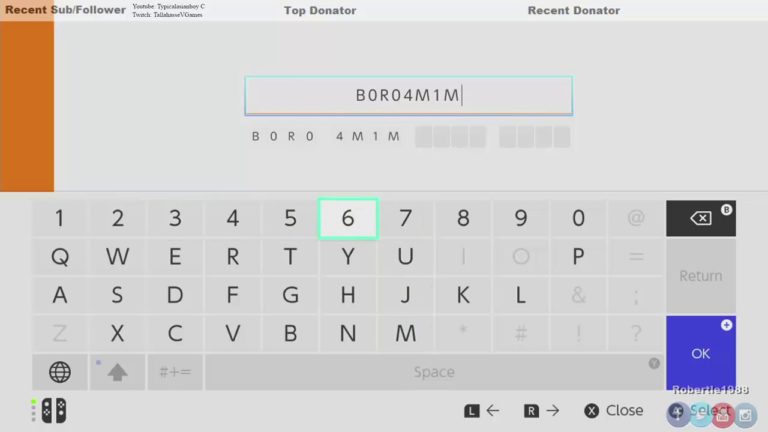Open the globe language selector

(x=60, y=372)
